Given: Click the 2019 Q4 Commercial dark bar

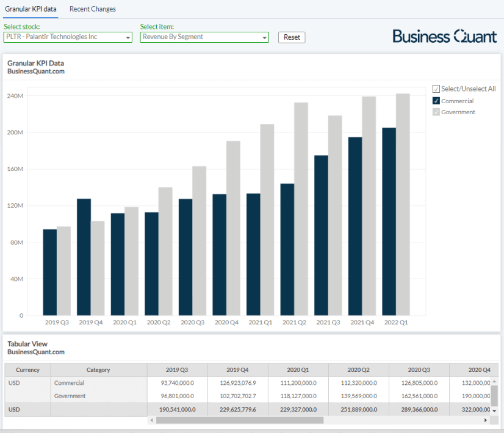Looking at the screenshot, I should coord(84,257).
